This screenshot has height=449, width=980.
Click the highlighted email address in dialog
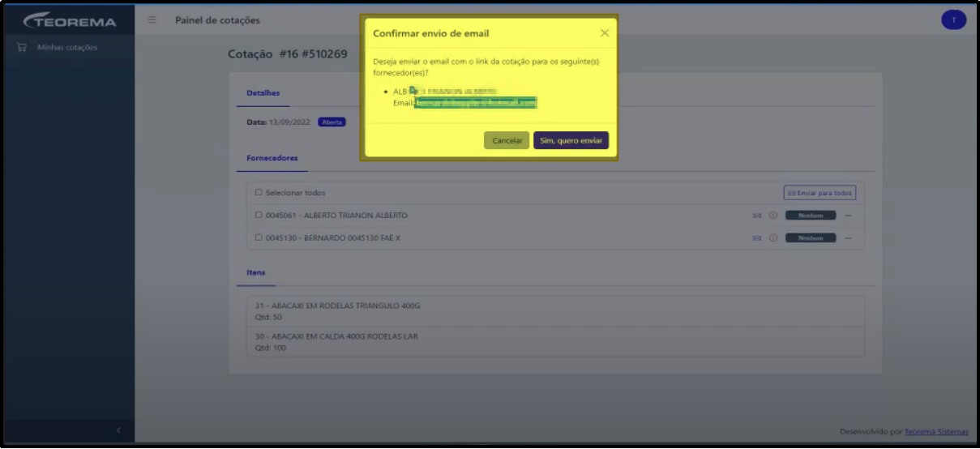[x=476, y=103]
